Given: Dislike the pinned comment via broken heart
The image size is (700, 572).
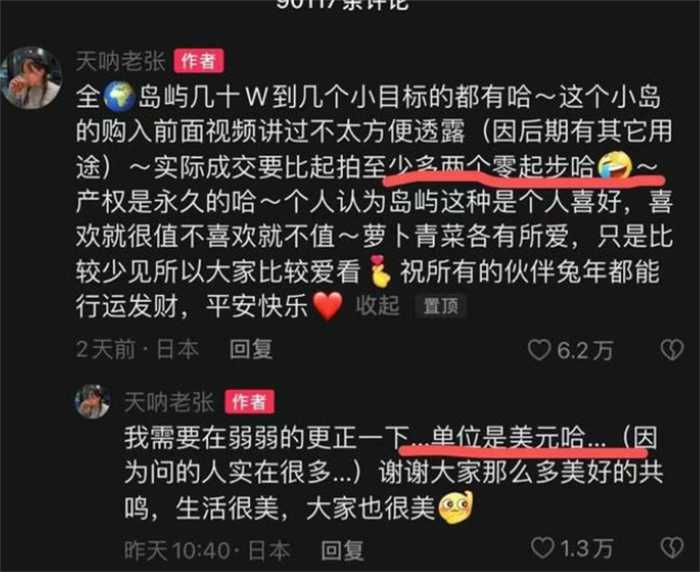Looking at the screenshot, I should 672,350.
